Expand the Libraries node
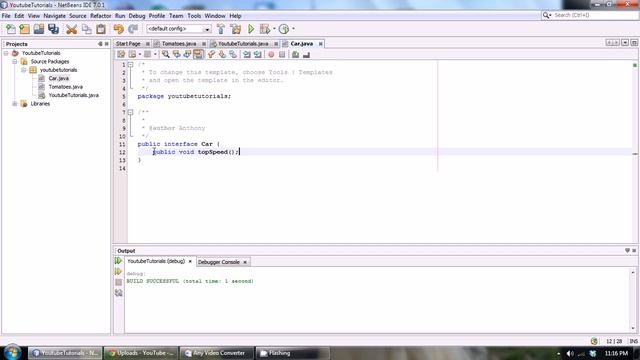Viewport: 640px width, 360px height. (15, 104)
